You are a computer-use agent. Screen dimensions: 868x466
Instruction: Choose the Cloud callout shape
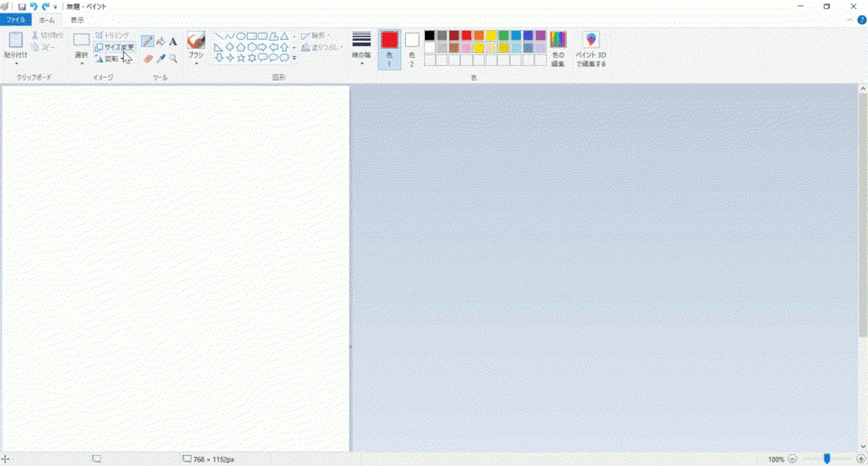[x=285, y=58]
